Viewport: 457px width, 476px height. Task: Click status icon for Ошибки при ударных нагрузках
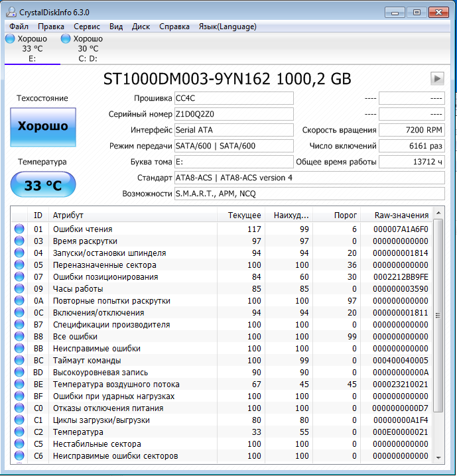(x=19, y=396)
